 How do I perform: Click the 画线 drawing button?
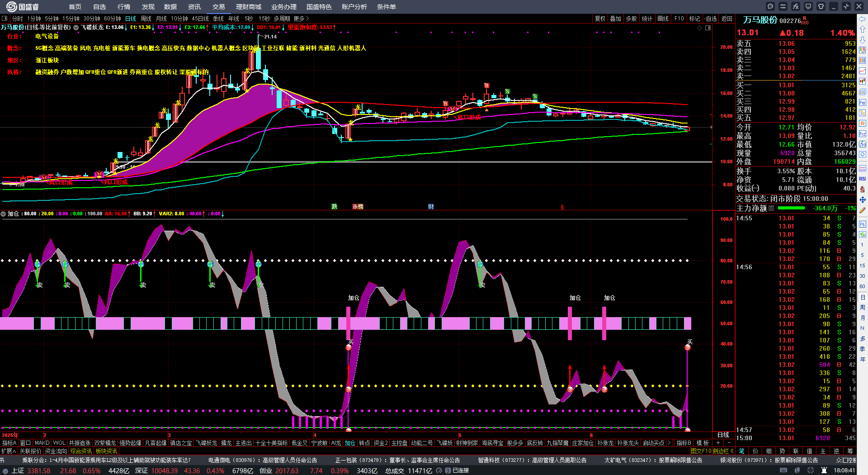tap(663, 19)
